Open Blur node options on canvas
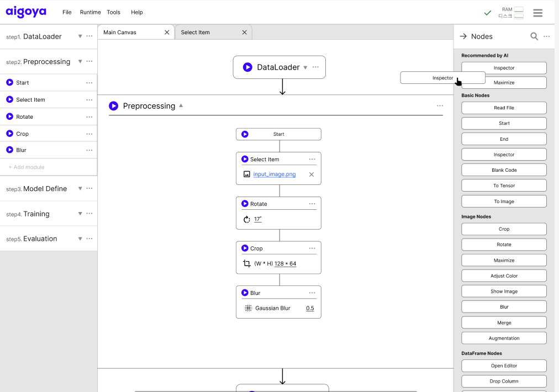Image resolution: width=559 pixels, height=392 pixels. (312, 293)
